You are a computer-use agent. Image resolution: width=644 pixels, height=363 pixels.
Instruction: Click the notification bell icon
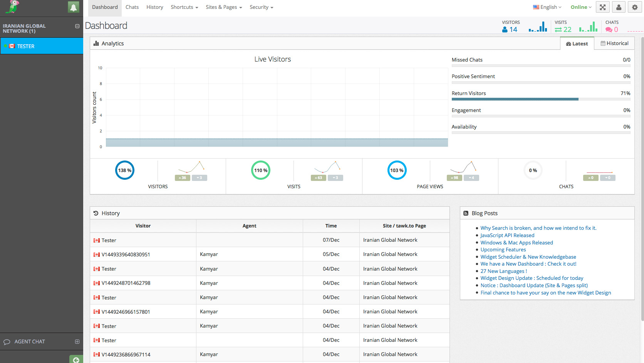coord(73,7)
